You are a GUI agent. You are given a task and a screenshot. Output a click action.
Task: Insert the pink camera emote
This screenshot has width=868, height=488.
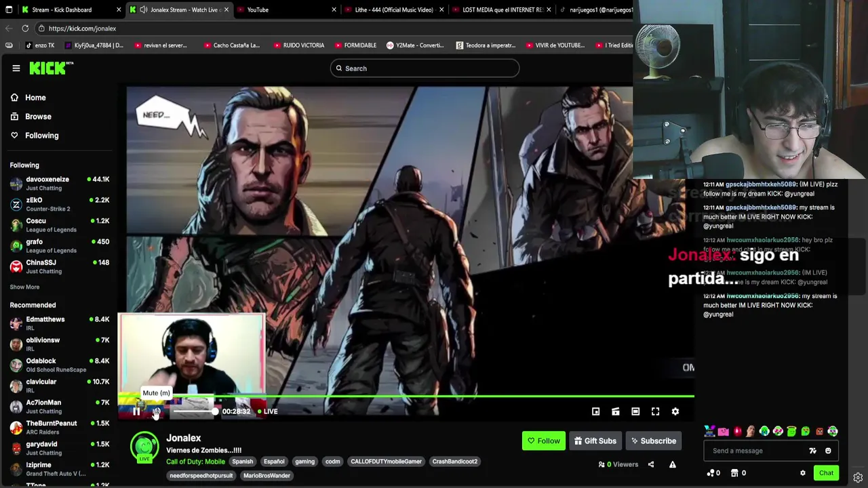tap(724, 431)
